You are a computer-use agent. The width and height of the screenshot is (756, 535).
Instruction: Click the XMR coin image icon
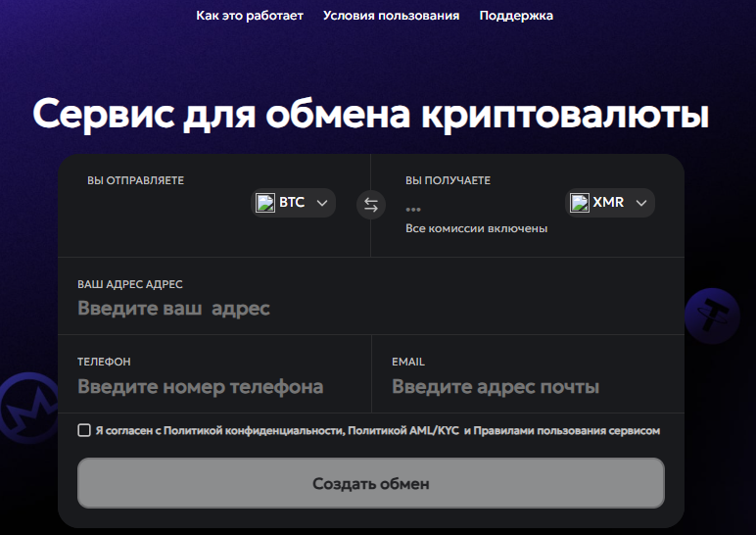[579, 203]
